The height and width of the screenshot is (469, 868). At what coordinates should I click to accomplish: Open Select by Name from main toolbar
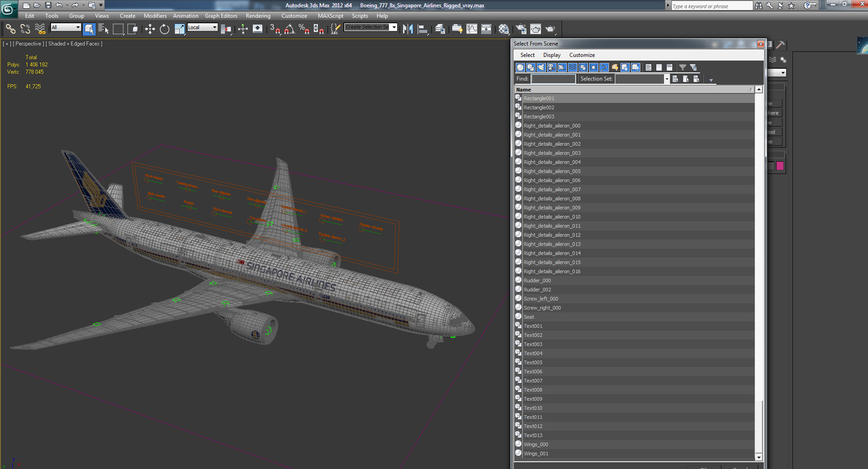[104, 29]
